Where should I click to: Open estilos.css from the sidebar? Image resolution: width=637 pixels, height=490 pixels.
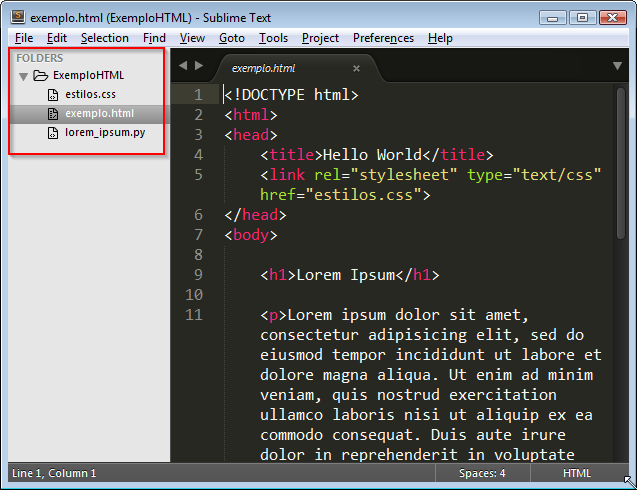click(90, 94)
